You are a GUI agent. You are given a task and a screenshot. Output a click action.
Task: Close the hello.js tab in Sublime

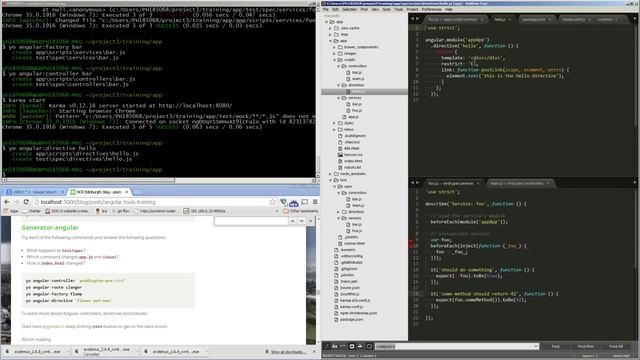point(510,19)
